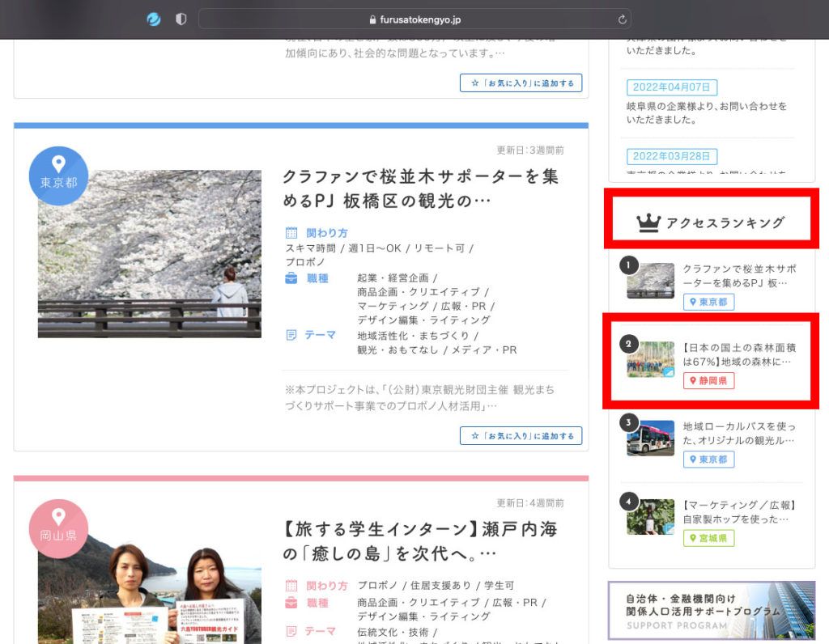The height and width of the screenshot is (644, 829).
Task: Click the number 2 rank badge circle
Action: [630, 344]
